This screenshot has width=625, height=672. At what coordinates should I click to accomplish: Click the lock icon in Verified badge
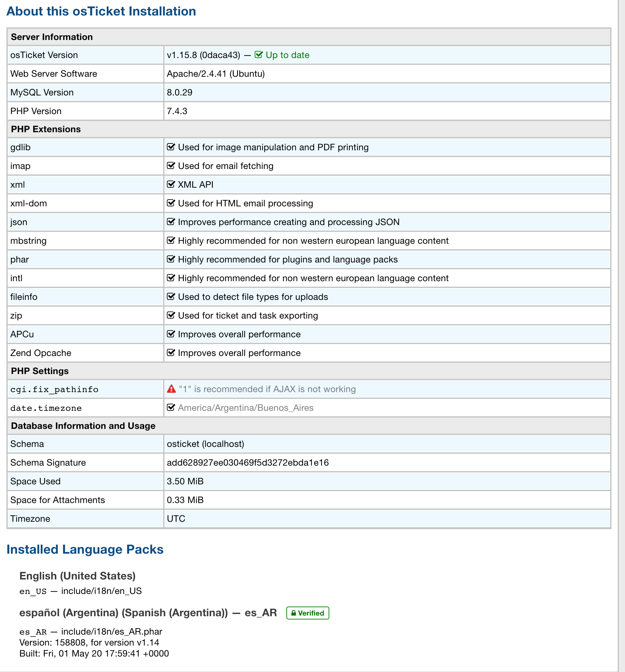[293, 613]
